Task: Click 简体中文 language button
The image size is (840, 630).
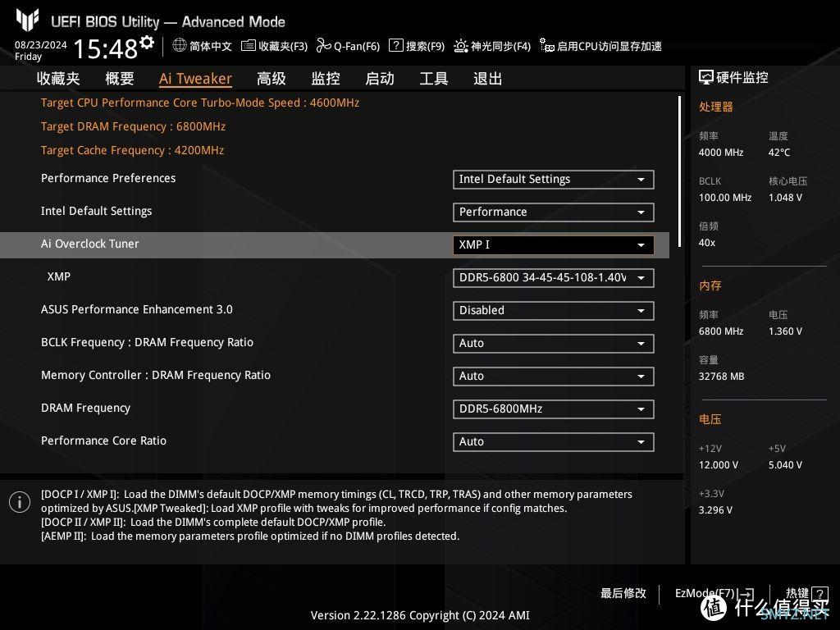Action: coord(203,46)
